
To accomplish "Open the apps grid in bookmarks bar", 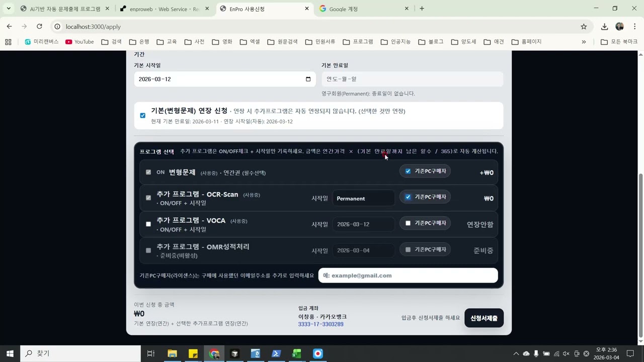I will (x=8, y=42).
